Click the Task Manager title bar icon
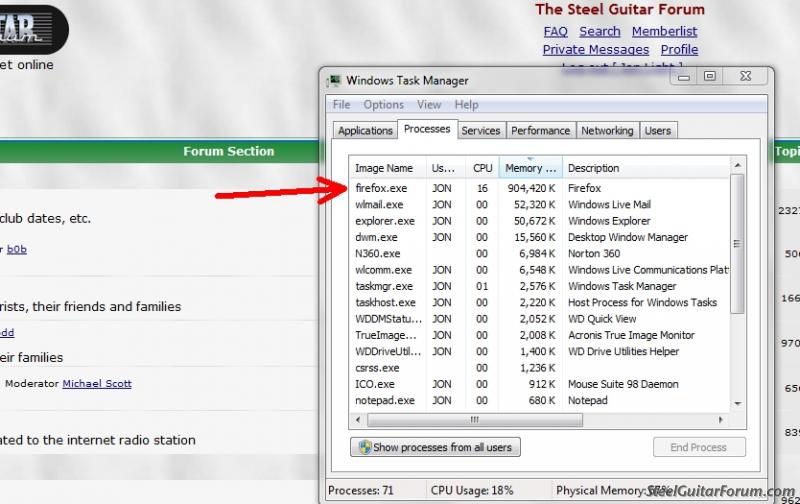Screen dimensions: 800x504 tap(334, 81)
